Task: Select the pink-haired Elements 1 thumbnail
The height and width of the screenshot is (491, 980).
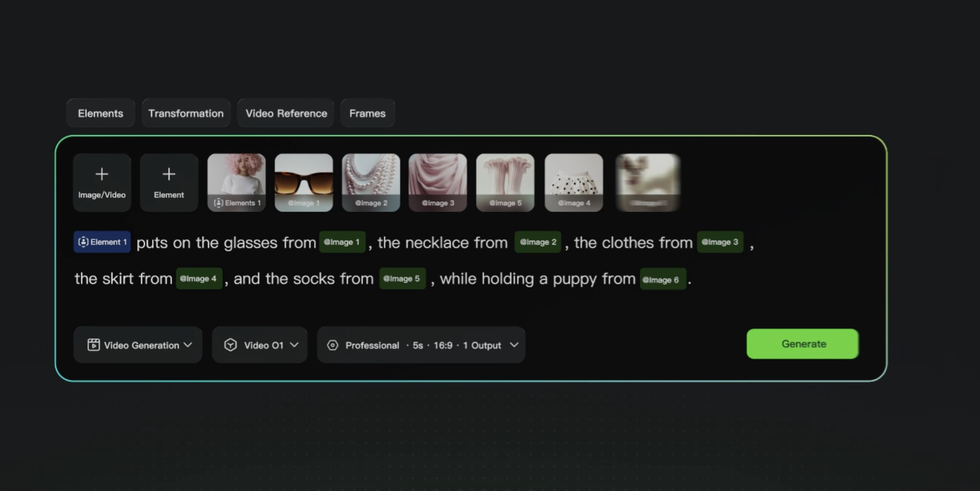Action: [237, 182]
